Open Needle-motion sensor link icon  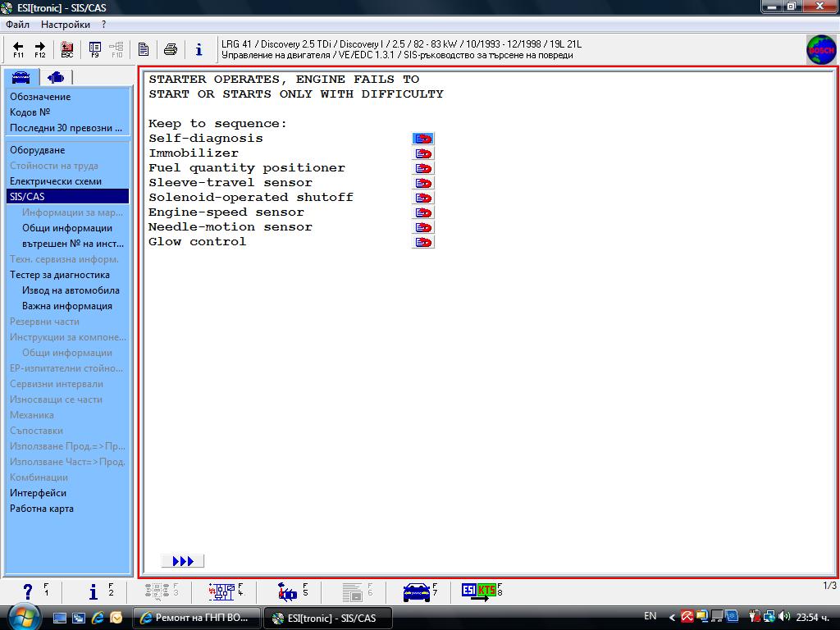[x=423, y=227]
